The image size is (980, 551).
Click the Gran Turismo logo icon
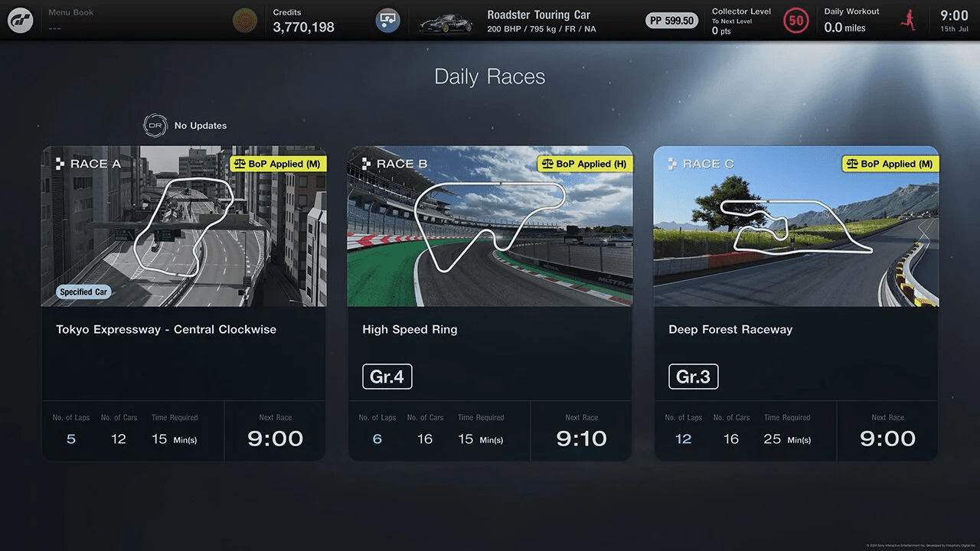point(21,21)
